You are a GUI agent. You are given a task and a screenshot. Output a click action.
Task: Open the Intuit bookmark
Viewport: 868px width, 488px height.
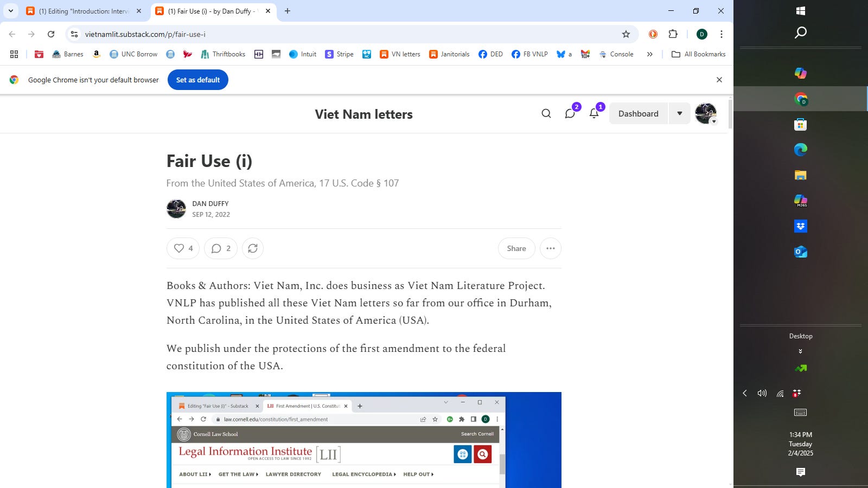[303, 54]
